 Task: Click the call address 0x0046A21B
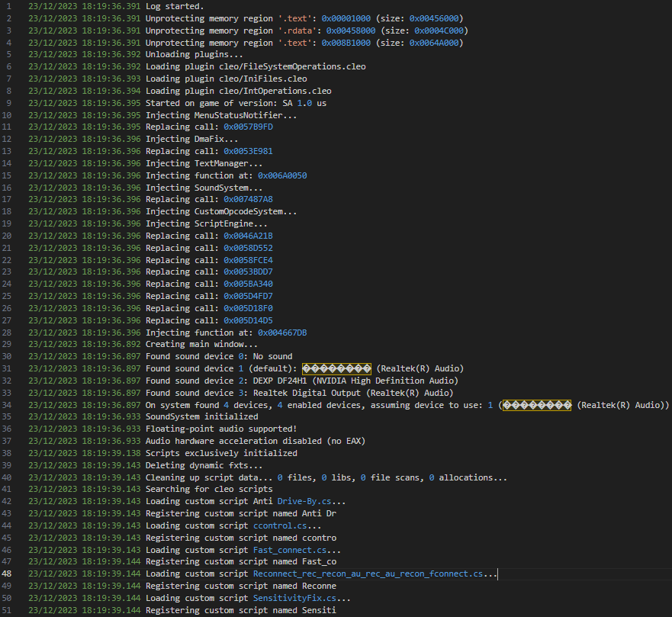click(248, 236)
